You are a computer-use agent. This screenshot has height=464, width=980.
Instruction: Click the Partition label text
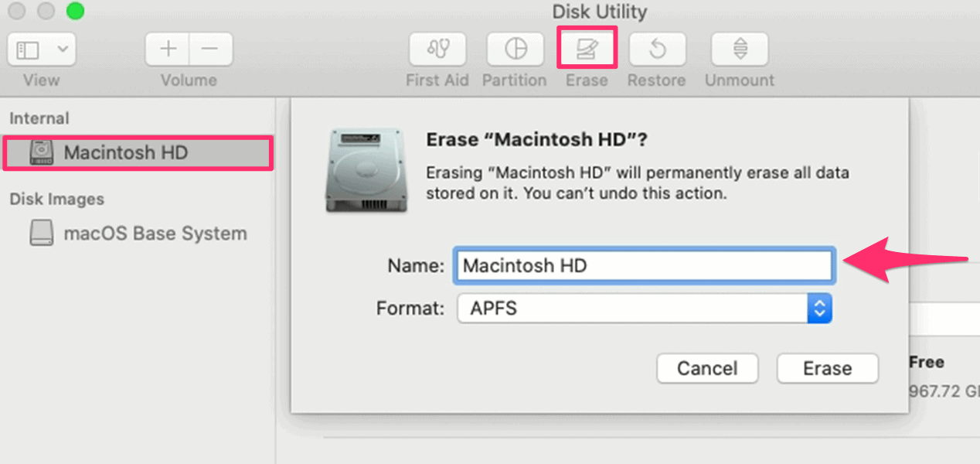point(515,80)
